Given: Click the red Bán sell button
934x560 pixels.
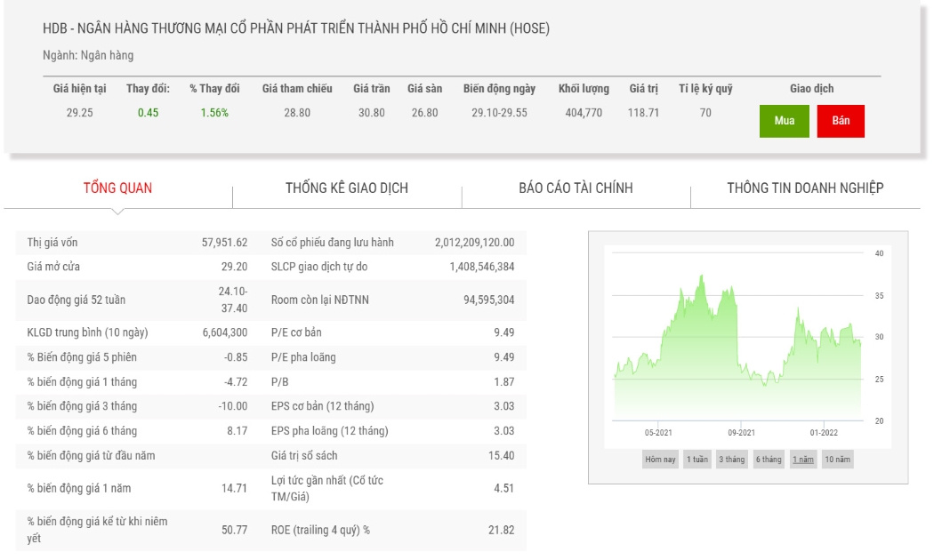Looking at the screenshot, I should point(841,121).
